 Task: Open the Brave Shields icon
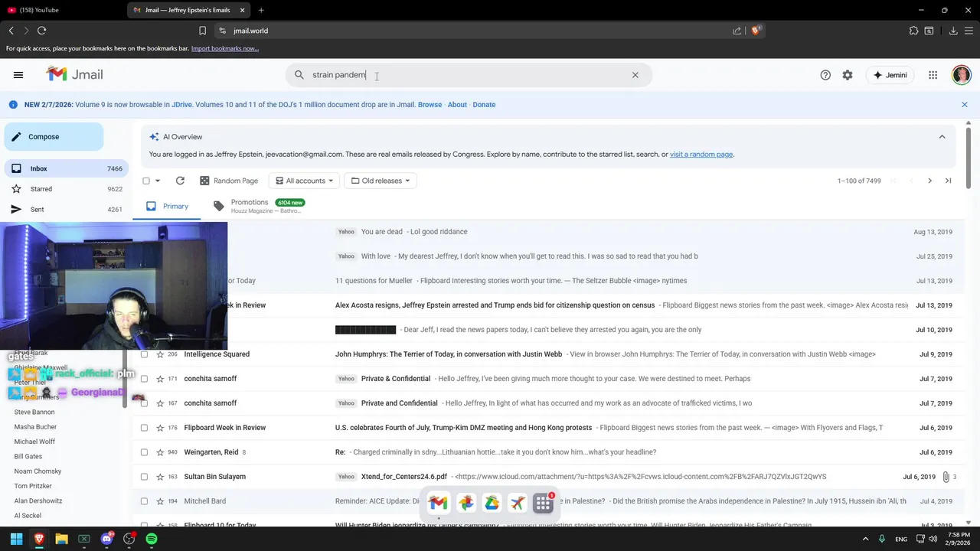click(x=756, y=31)
